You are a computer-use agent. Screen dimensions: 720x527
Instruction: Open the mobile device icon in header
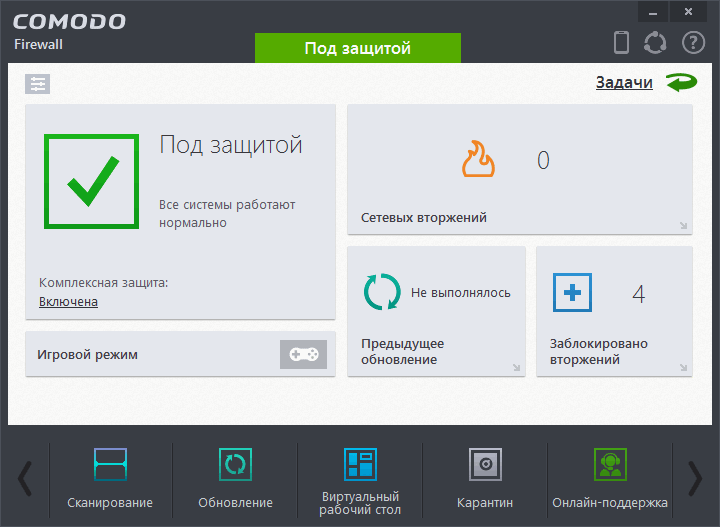pyautogui.click(x=621, y=42)
